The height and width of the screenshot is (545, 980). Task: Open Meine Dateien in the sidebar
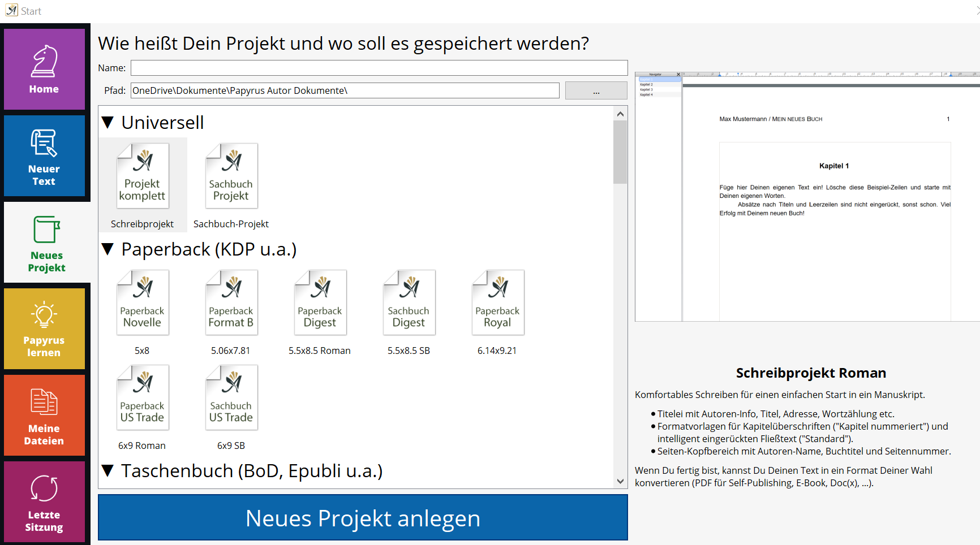[x=45, y=414]
